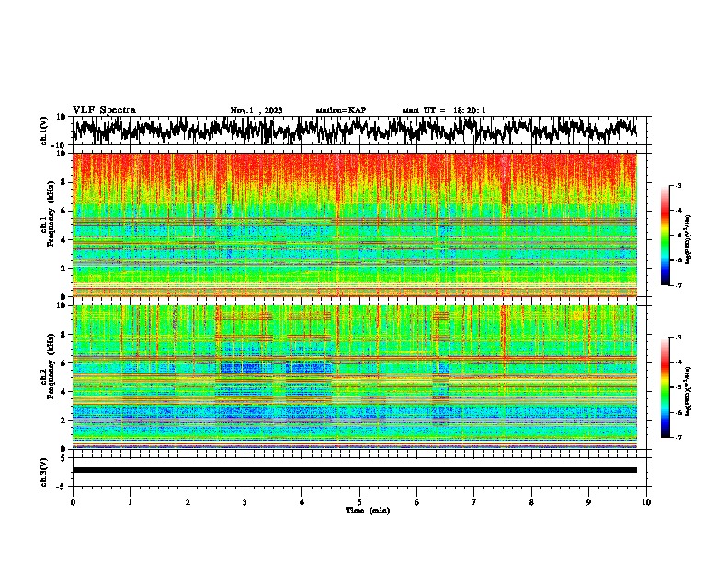728x563 pixels.
Task: Click the ch.1 spectrogram color scale bar
Action: click(x=665, y=236)
